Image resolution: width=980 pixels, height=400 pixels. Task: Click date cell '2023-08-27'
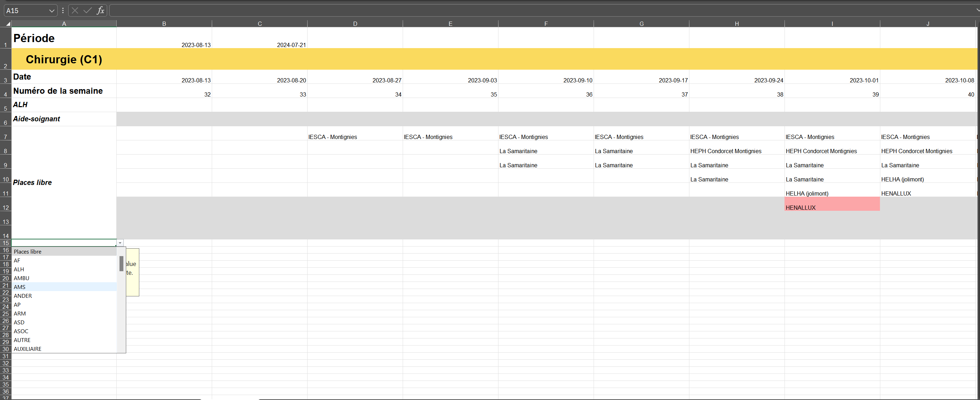coord(355,77)
